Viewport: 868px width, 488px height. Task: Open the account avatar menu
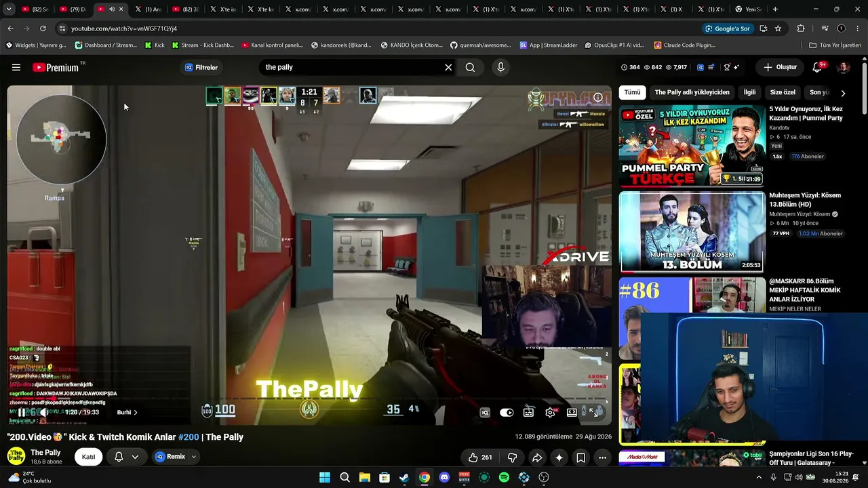pyautogui.click(x=844, y=67)
